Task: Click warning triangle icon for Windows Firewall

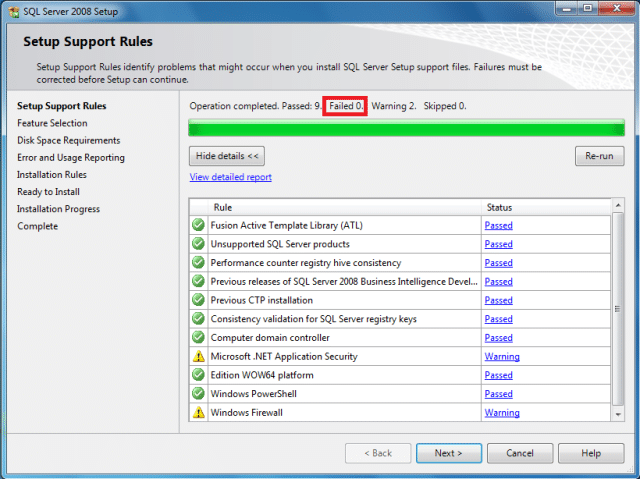Action: [198, 412]
